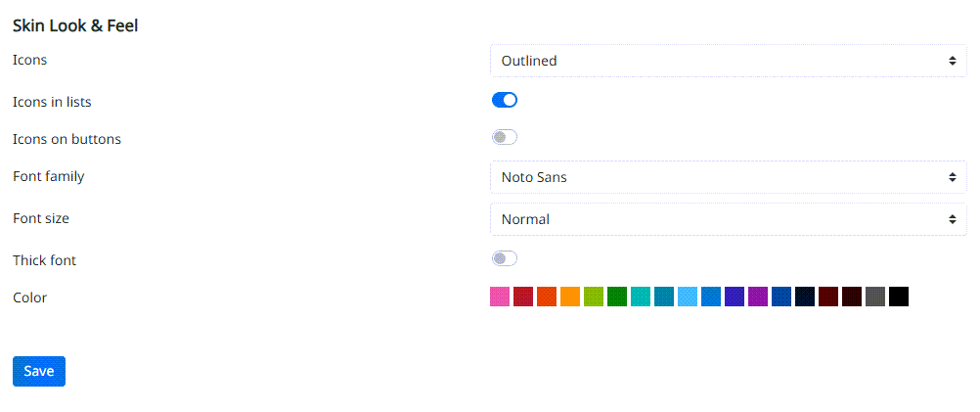Select the purple color swatch

[x=758, y=297]
